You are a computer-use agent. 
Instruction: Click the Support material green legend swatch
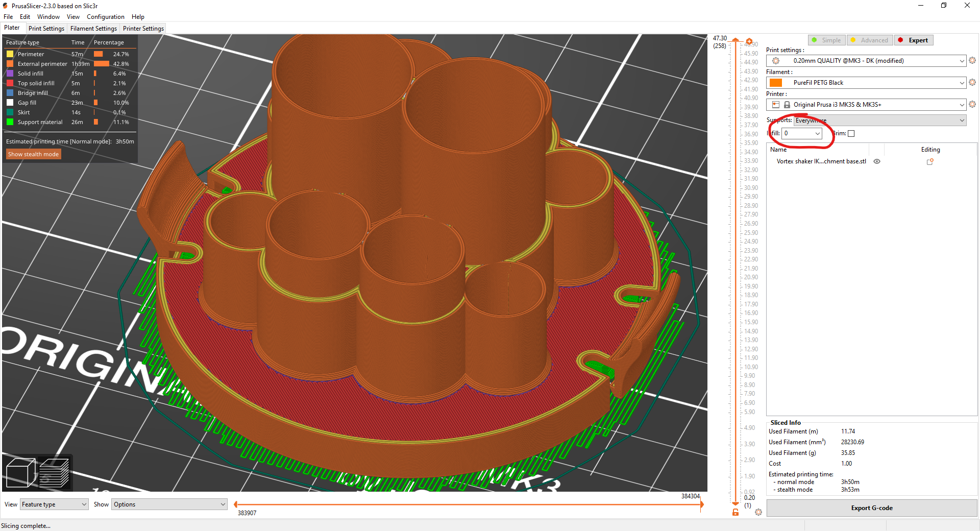pyautogui.click(x=10, y=122)
